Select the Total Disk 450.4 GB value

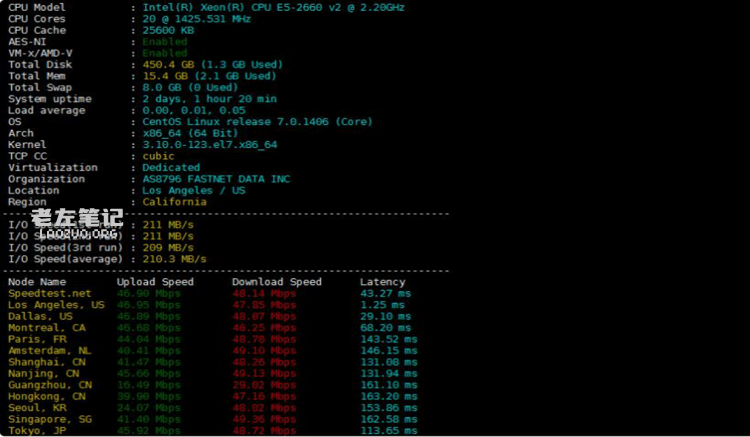coord(212,65)
